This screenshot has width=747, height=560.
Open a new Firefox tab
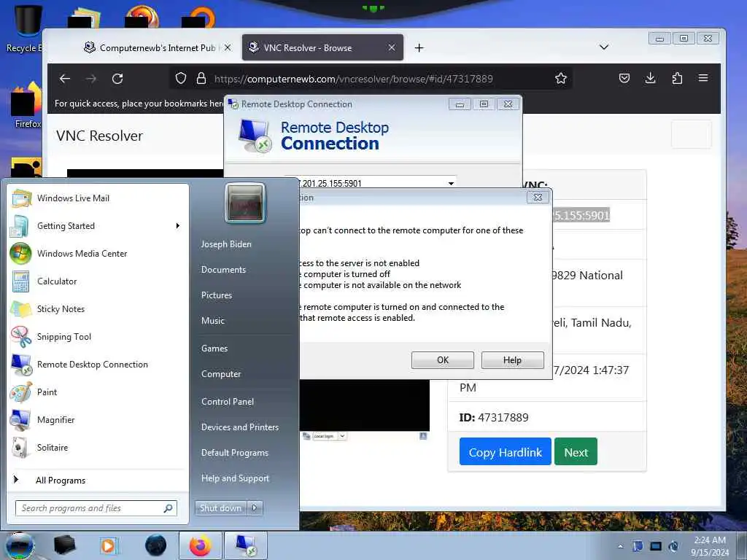(x=419, y=47)
